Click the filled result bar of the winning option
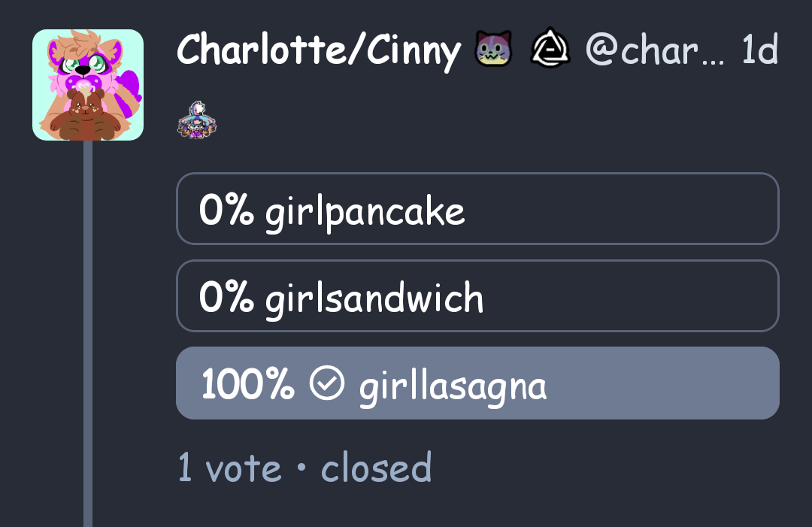This screenshot has width=812, height=527. pos(662,383)
